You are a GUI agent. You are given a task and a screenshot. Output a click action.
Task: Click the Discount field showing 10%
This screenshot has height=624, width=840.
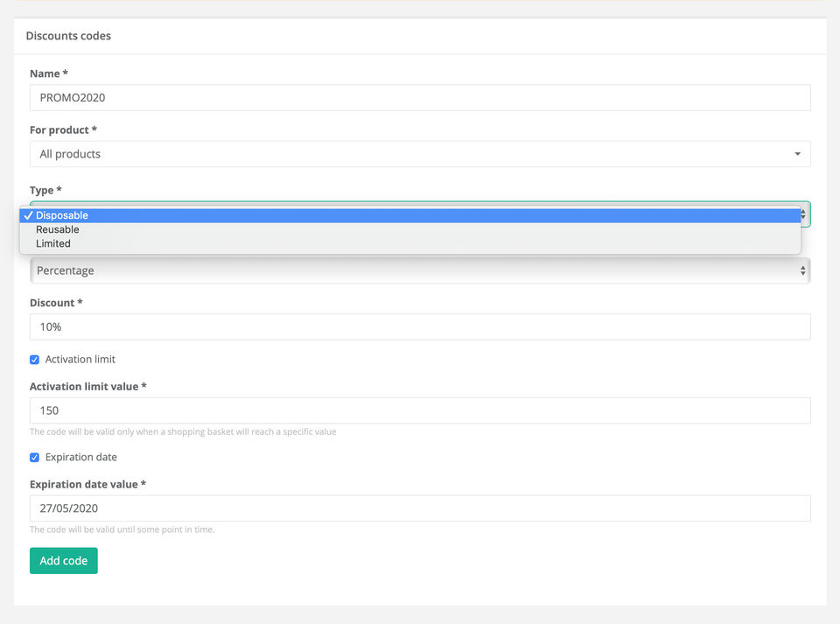click(420, 327)
